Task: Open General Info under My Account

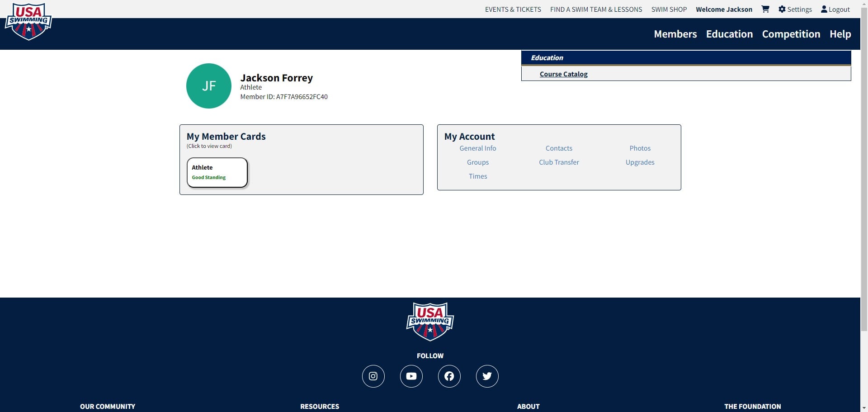Action: click(x=477, y=148)
